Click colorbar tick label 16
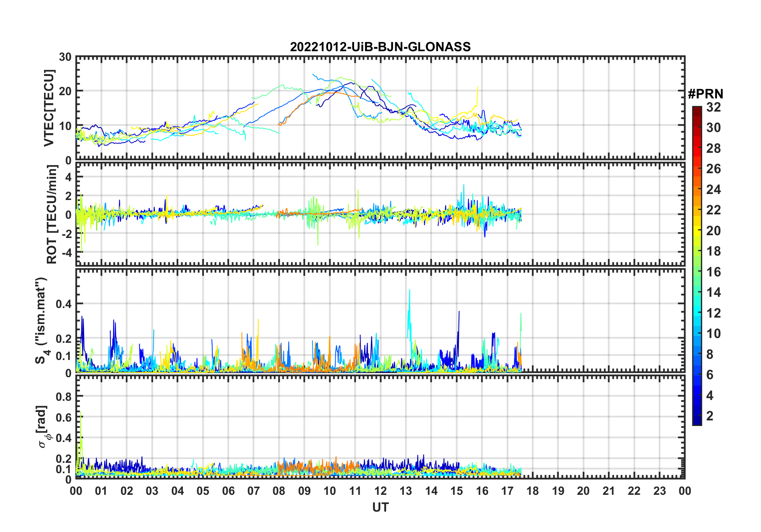 (x=713, y=272)
